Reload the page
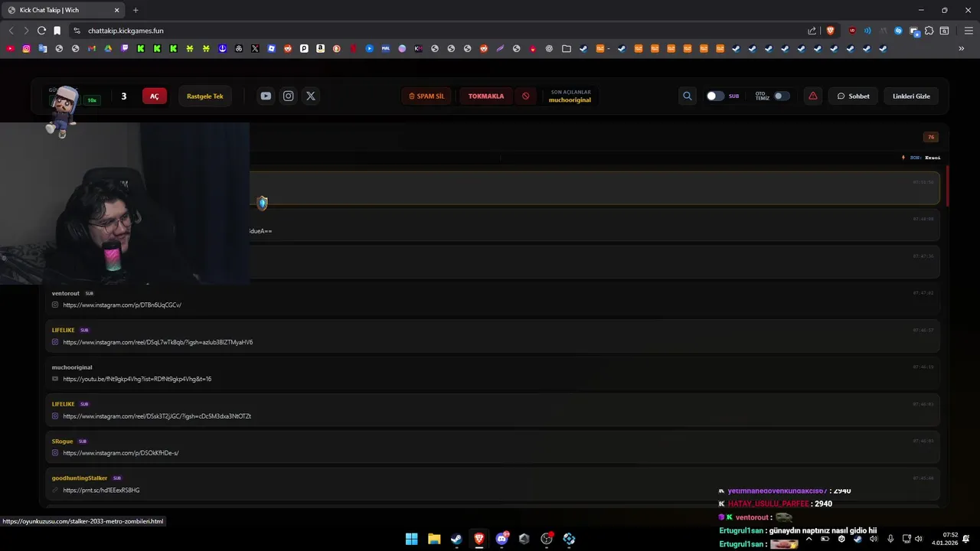Screen dimensions: 980x551 tap(41, 31)
